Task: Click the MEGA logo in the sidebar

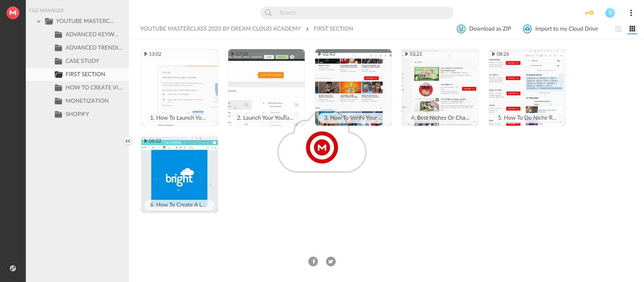Action: coord(13,13)
